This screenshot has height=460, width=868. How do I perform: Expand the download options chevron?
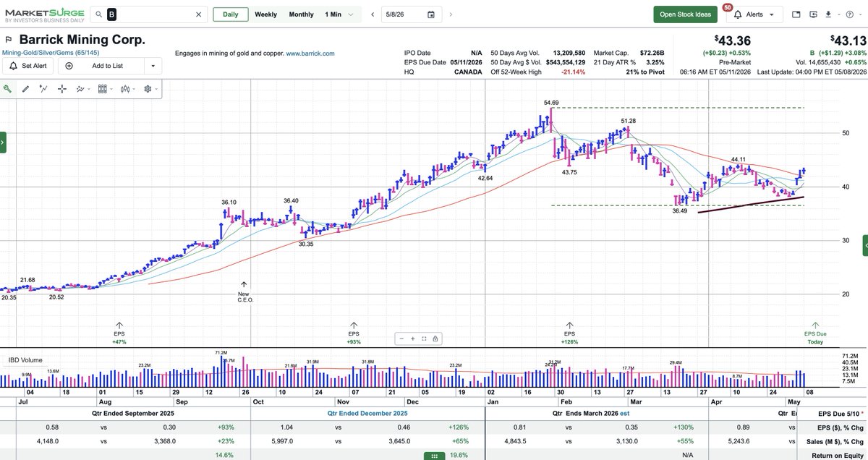point(838,14)
